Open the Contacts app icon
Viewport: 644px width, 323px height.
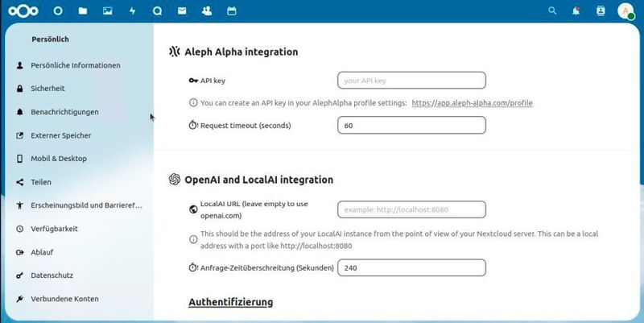(x=207, y=11)
